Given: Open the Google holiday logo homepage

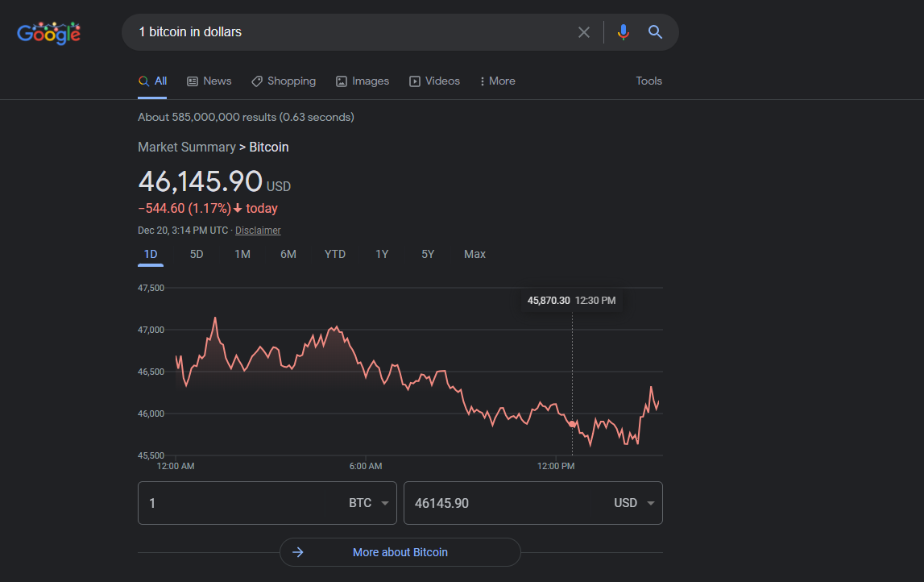Looking at the screenshot, I should [49, 33].
